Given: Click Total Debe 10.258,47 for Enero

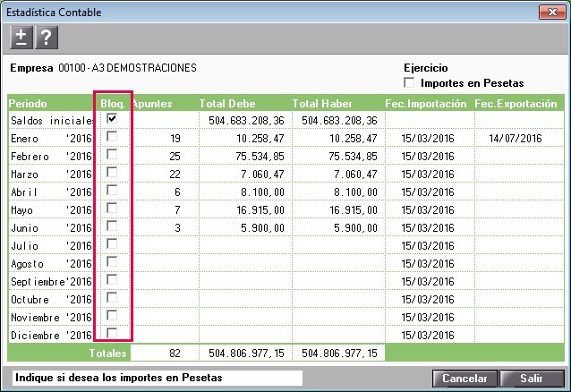Looking at the screenshot, I should 260,139.
